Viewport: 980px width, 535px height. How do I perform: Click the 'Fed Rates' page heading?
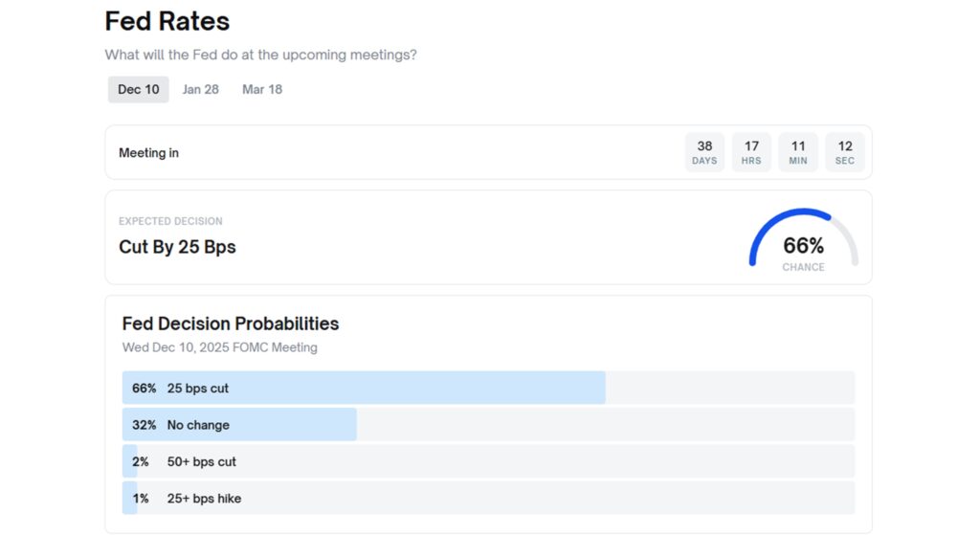point(167,21)
